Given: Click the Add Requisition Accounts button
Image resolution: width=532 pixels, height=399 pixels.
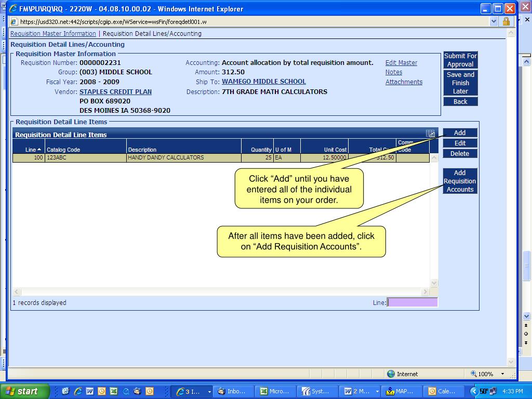Looking at the screenshot, I should click(460, 181).
